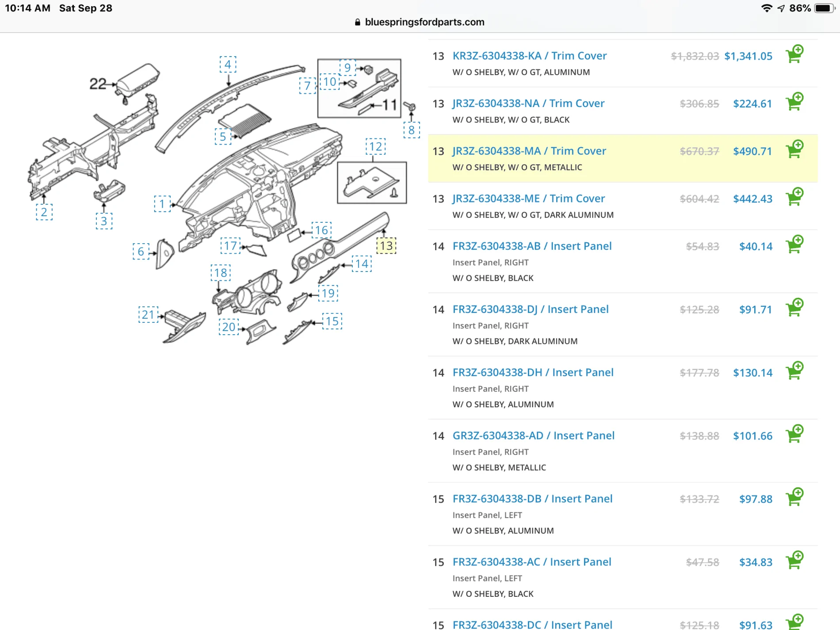Open FR3Z-6304338-DB / Insert Panel link
The width and height of the screenshot is (840, 630).
532,499
